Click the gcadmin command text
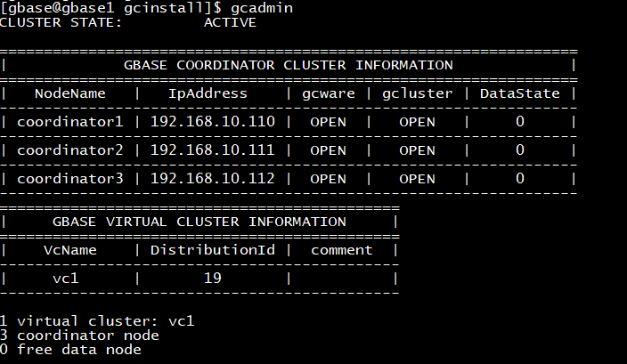Viewport: 627px width, 364px height. coord(262,8)
